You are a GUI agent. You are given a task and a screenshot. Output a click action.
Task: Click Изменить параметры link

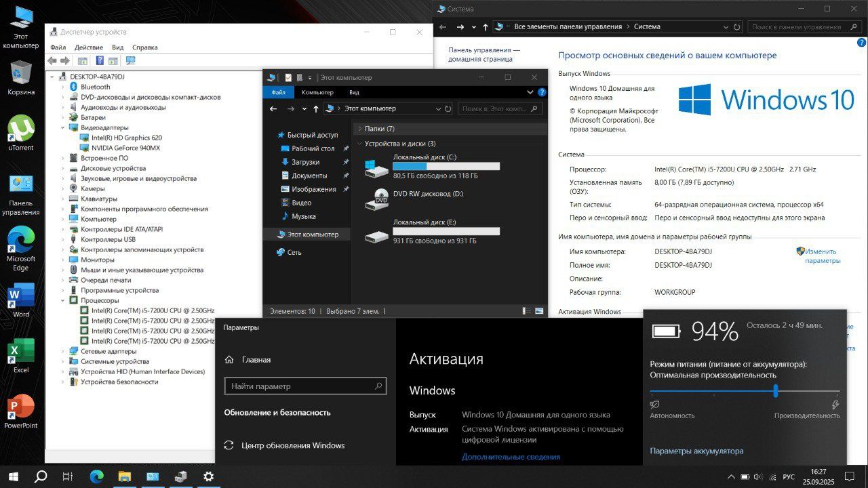823,256
